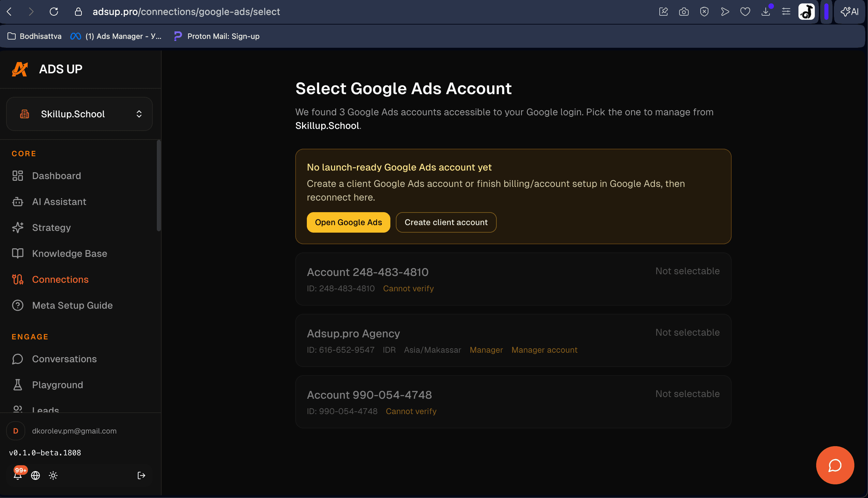
Task: Click the Manager account label
Action: tap(544, 350)
